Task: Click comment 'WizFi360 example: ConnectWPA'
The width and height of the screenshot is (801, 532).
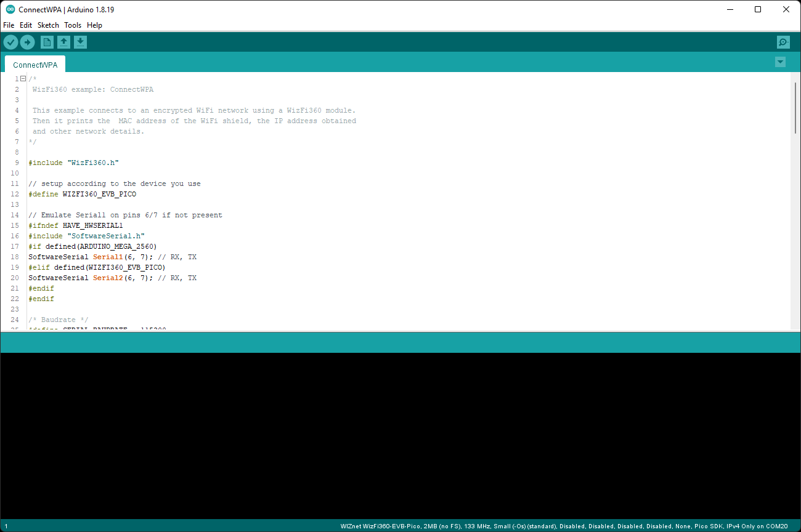Action: [93, 89]
